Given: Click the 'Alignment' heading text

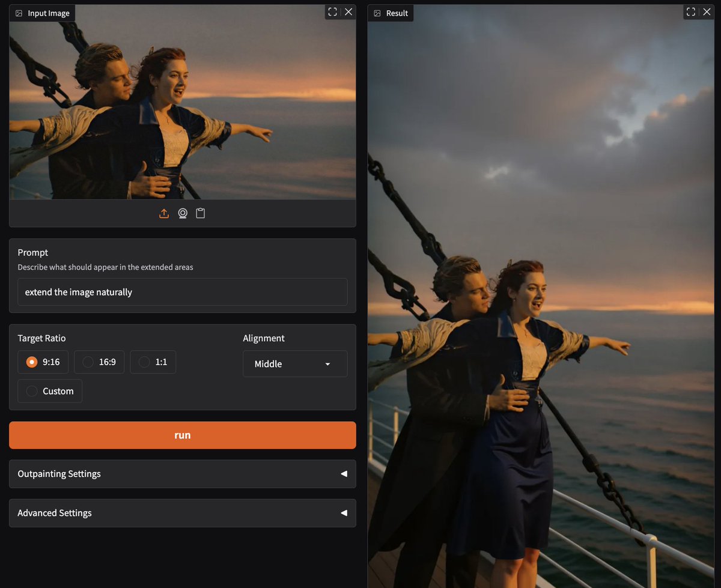Looking at the screenshot, I should pyautogui.click(x=264, y=338).
